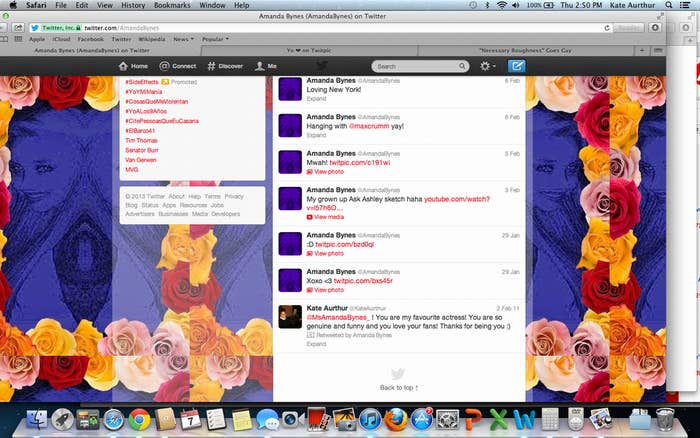Open the Developers footer link
This screenshot has width=700, height=438.
[x=225, y=214]
